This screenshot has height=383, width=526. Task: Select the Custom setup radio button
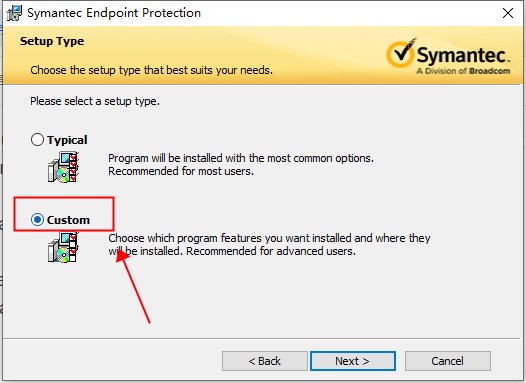[x=37, y=220]
